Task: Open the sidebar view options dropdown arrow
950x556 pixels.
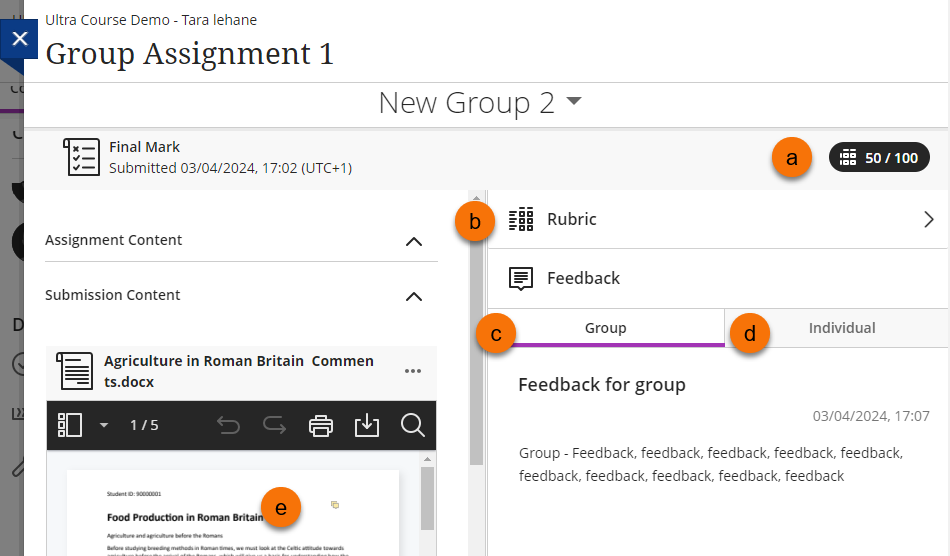Action: coord(103,425)
